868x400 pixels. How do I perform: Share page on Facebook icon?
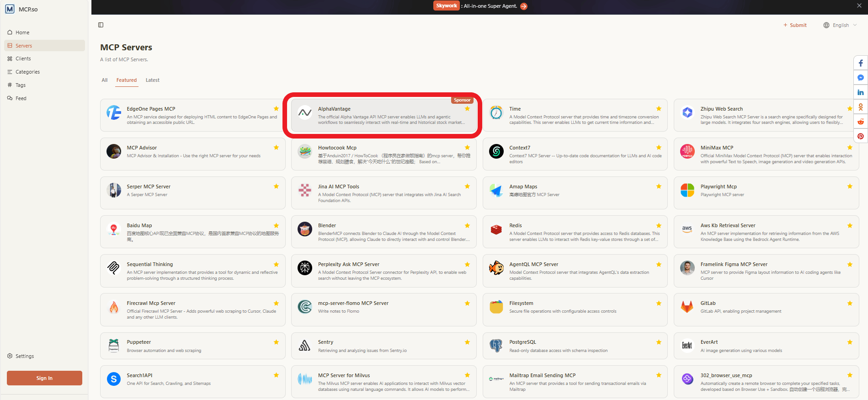pyautogui.click(x=861, y=63)
